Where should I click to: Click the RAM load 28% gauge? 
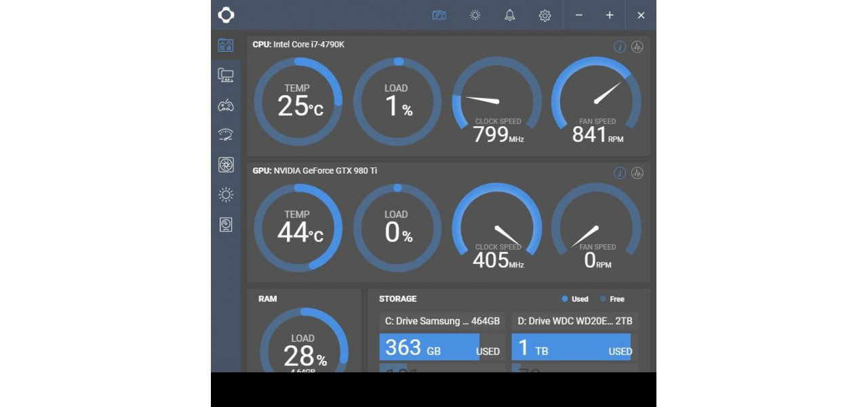(x=304, y=340)
